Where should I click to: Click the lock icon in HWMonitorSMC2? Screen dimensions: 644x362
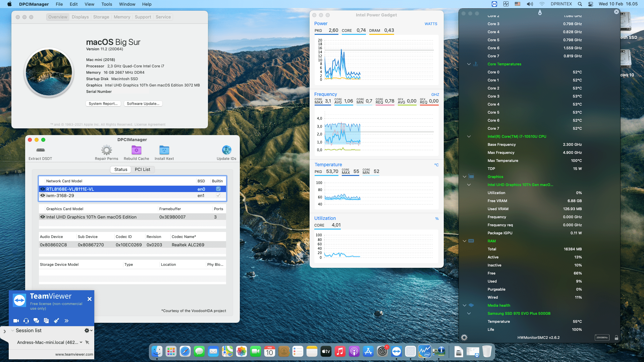tap(616, 338)
